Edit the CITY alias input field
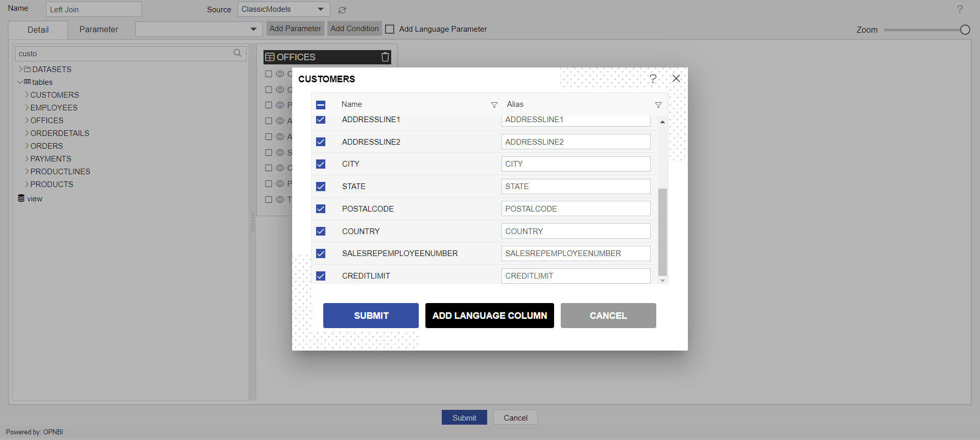This screenshot has width=980, height=440. pyautogui.click(x=576, y=164)
